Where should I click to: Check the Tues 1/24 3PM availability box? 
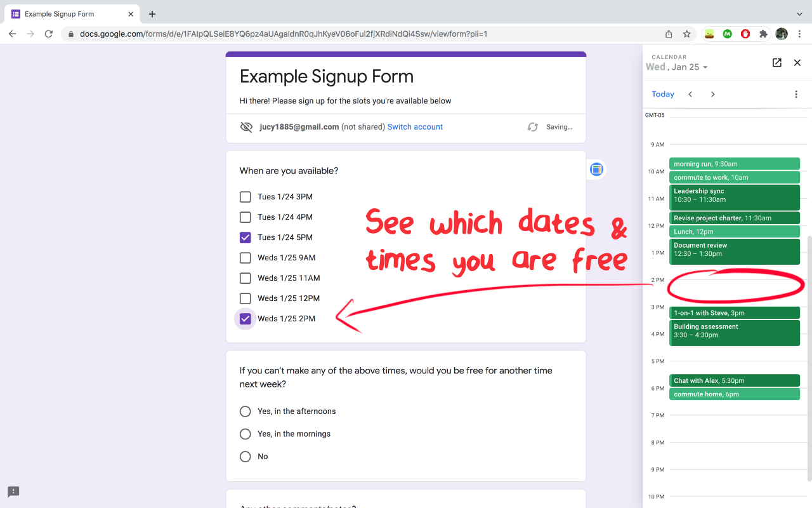tap(246, 197)
